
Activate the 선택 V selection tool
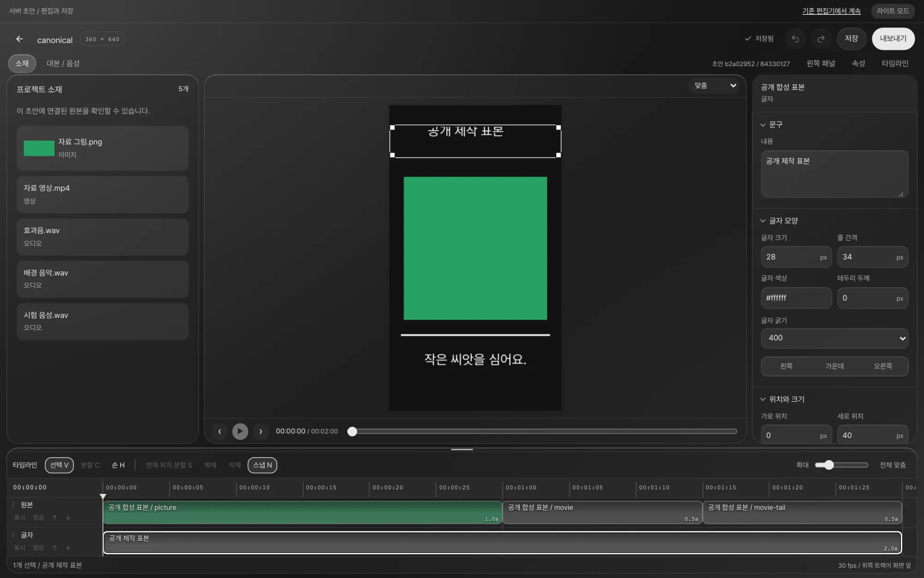[x=59, y=465]
